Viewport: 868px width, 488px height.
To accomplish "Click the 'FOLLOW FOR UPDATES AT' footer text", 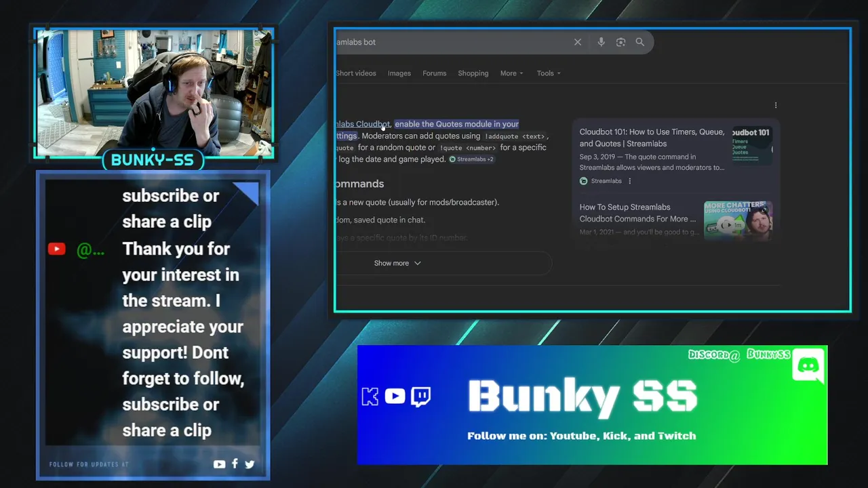I will pyautogui.click(x=89, y=464).
